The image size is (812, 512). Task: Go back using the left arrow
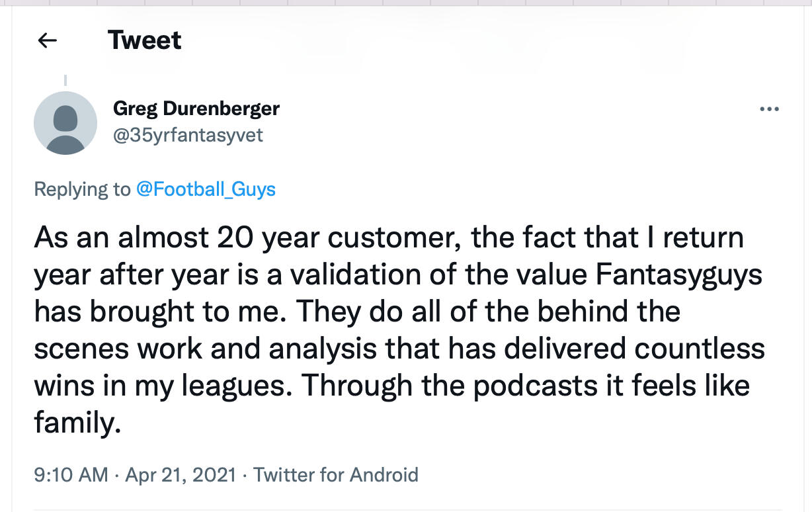coord(47,41)
